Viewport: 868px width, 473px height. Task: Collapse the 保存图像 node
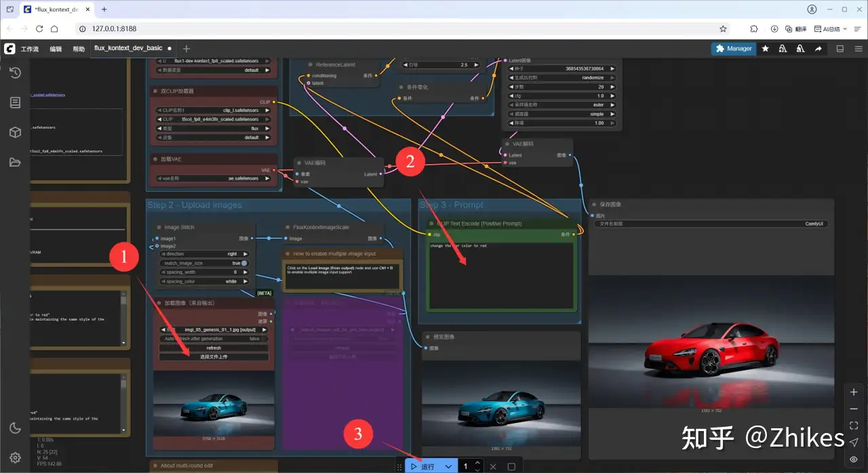point(595,204)
